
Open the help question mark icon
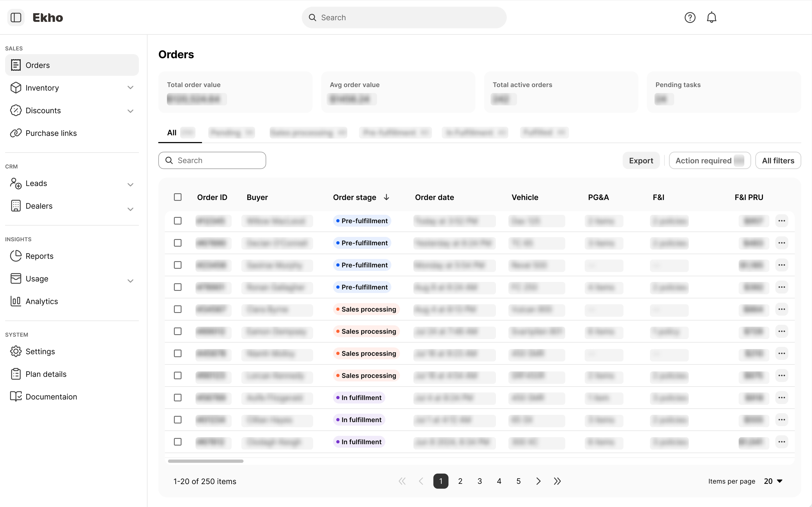(690, 18)
